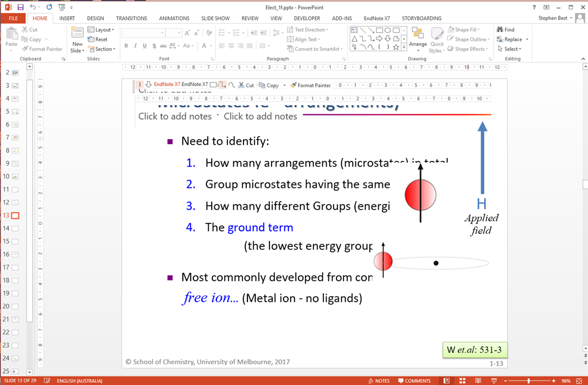
Task: Click the zoom in plus button
Action: (554, 380)
